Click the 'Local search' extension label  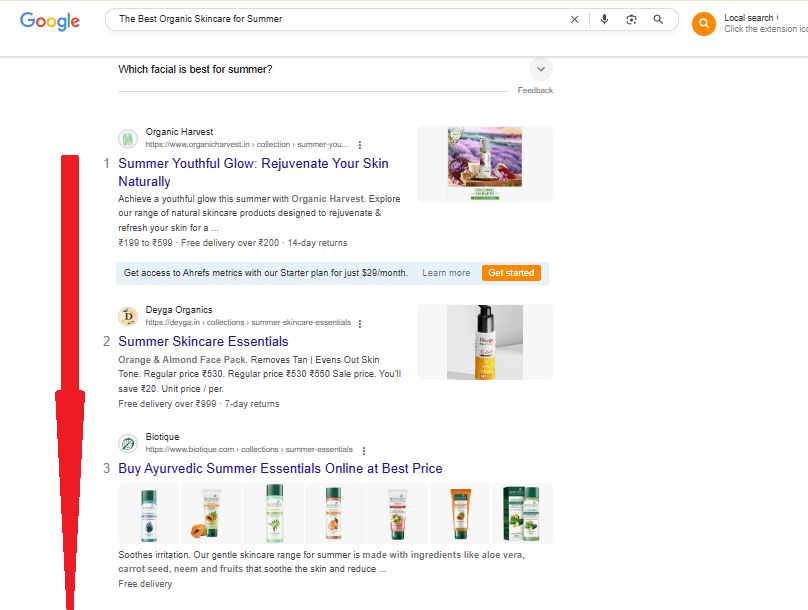pyautogui.click(x=748, y=18)
